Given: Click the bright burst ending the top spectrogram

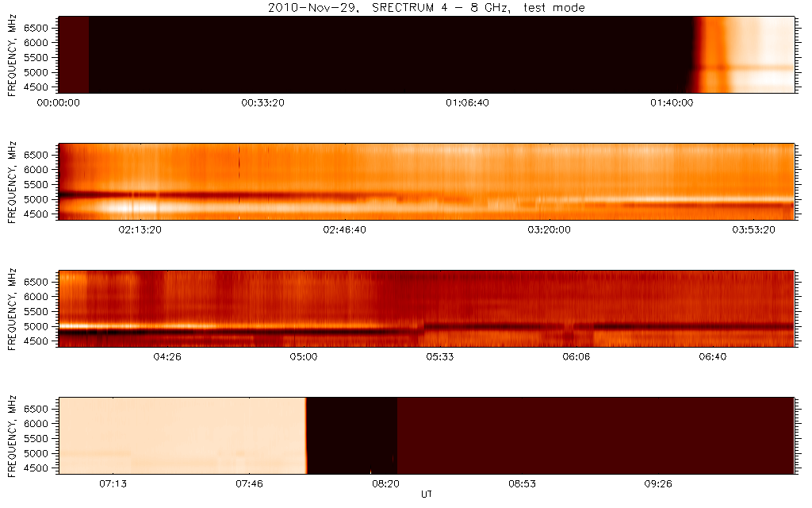Looking at the screenshot, I should (745, 54).
